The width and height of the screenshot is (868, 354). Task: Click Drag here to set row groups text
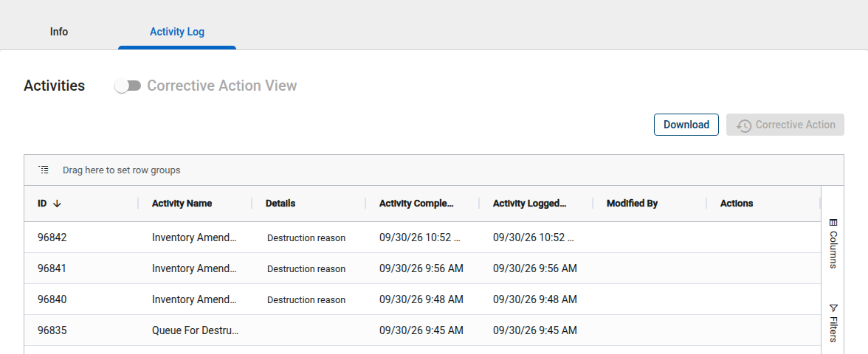click(121, 170)
